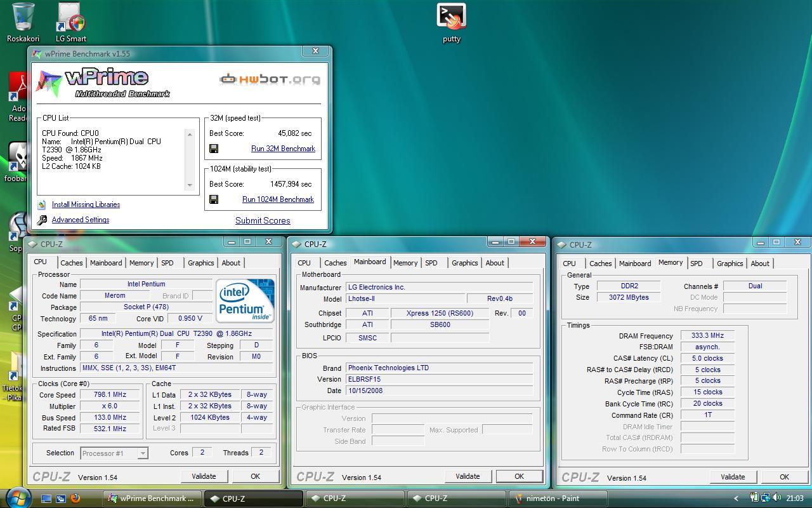The image size is (812, 508).
Task: Click the wPrime title bar icon
Action: tap(37, 54)
